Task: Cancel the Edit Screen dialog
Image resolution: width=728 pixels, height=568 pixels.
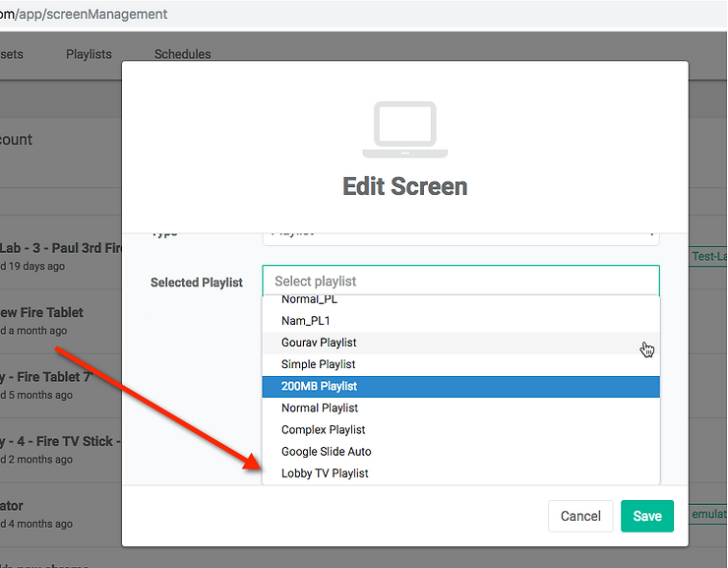Action: [580, 516]
